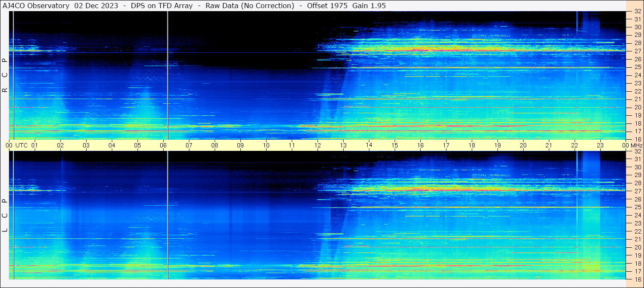Select the 16 hour tick on time axis
This screenshot has height=288, width=644.
[x=420, y=145]
